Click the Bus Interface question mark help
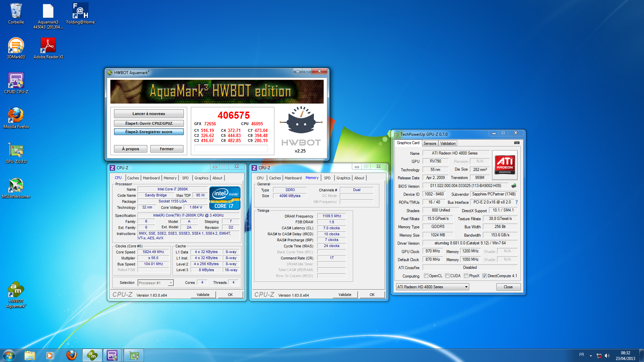This screenshot has height=362, width=644. 517,202
